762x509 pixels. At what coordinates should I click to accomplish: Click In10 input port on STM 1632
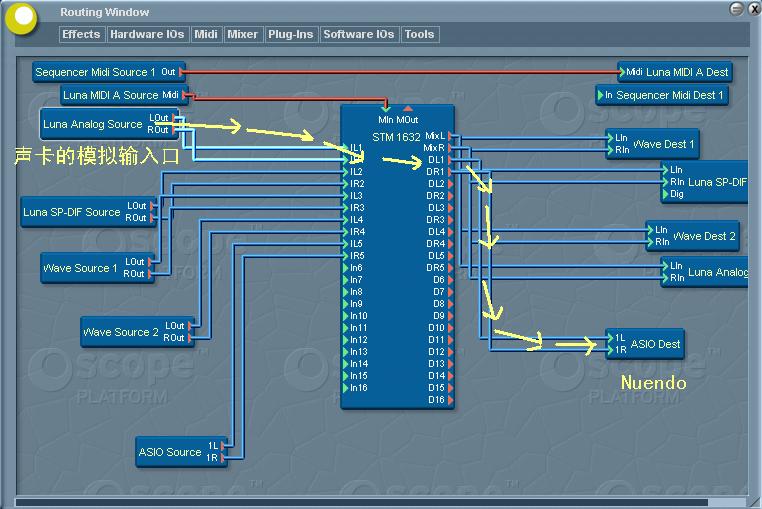(x=346, y=316)
